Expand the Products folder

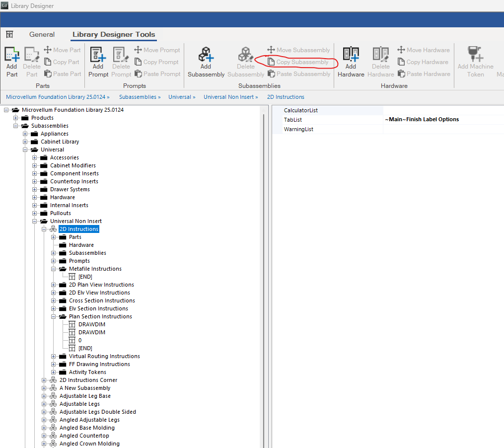point(15,118)
